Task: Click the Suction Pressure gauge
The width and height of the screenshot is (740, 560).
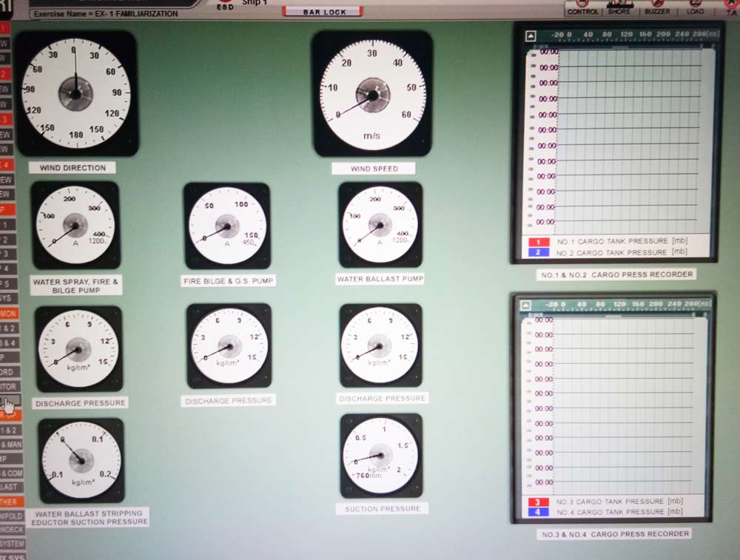Action: pyautogui.click(x=381, y=456)
